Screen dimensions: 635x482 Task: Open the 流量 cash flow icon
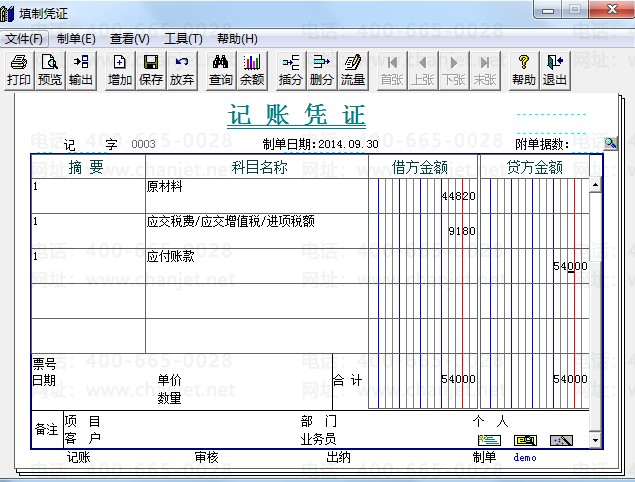[353, 70]
